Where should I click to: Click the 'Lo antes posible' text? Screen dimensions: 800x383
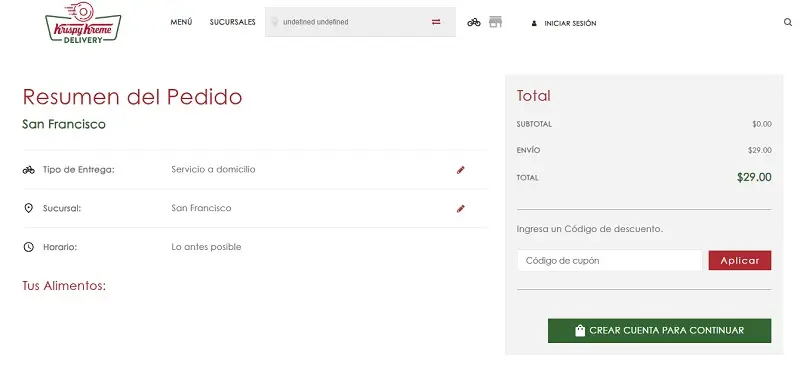coord(206,247)
